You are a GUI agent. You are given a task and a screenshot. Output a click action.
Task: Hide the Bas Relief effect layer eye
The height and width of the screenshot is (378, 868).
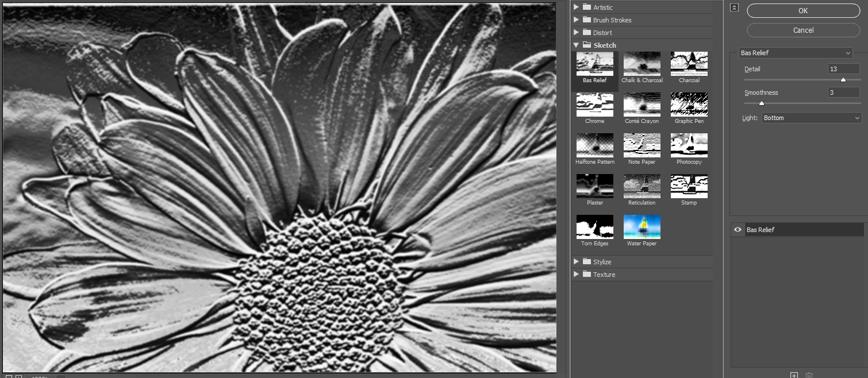point(738,230)
